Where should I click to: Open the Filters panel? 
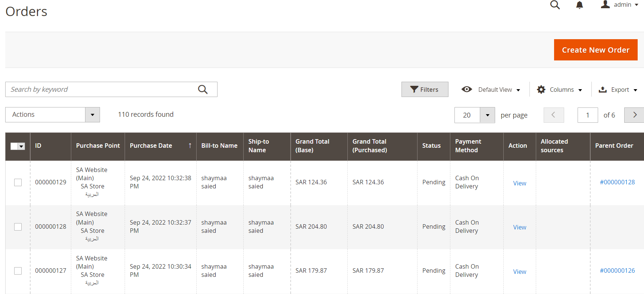click(425, 90)
